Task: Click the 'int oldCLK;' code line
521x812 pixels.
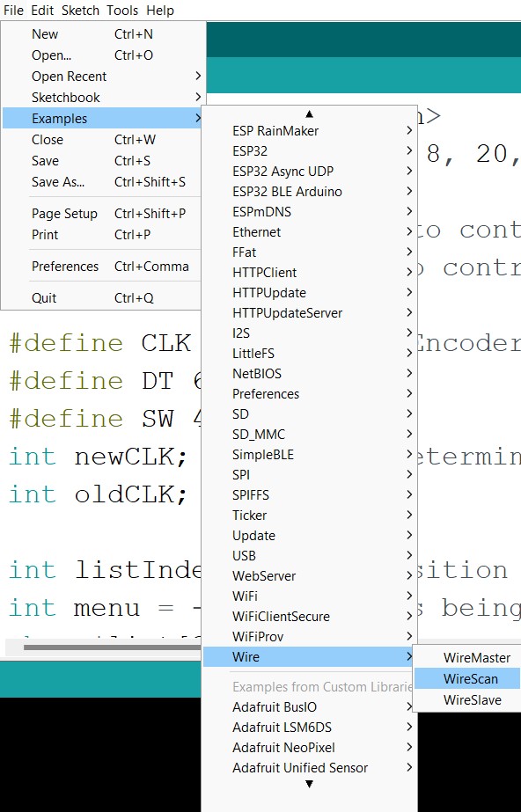Action: (x=98, y=494)
